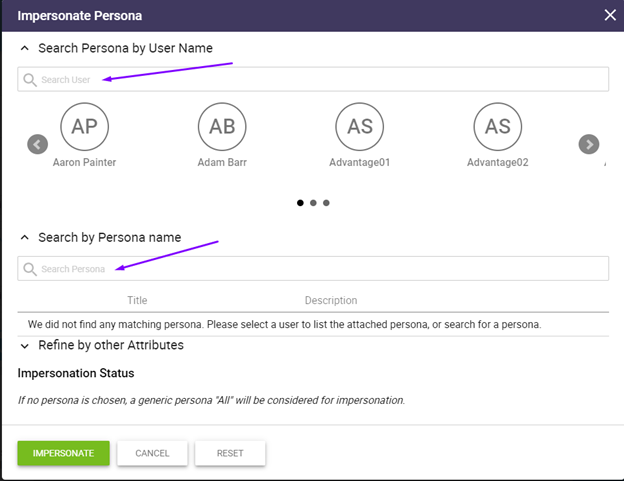
Task: Collapse the Search Persona by User Name section
Action: pyautogui.click(x=24, y=48)
